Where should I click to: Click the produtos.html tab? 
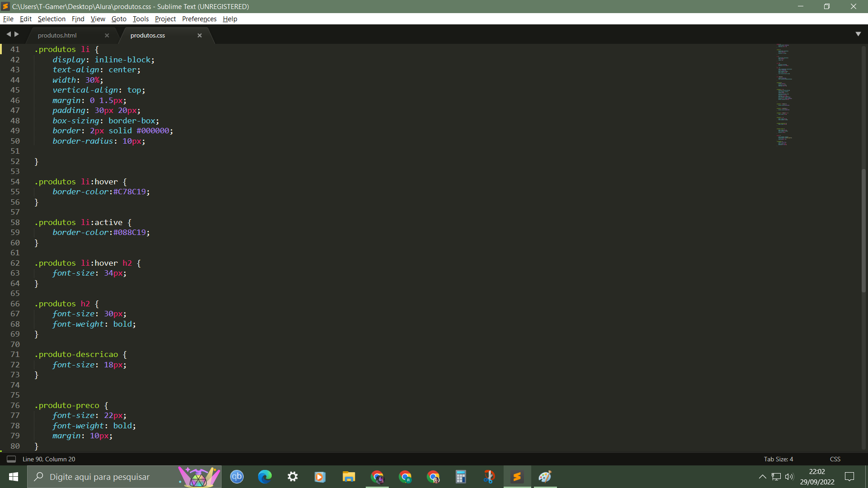[57, 34]
